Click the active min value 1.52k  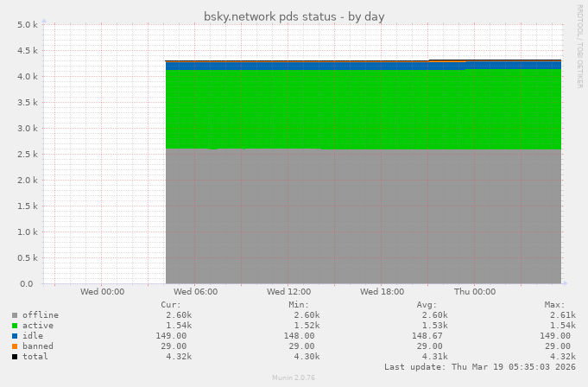tap(307, 326)
